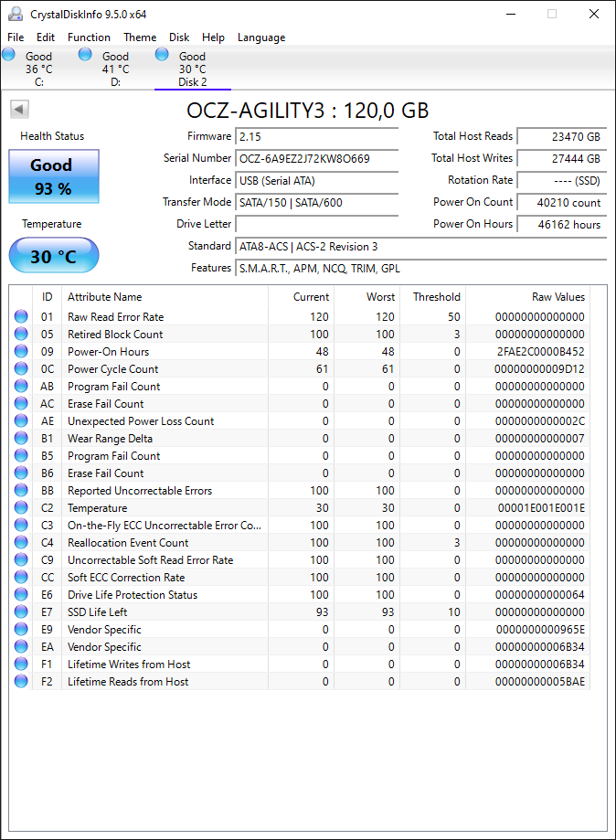
Task: Click the Serial Number field
Action: point(316,158)
